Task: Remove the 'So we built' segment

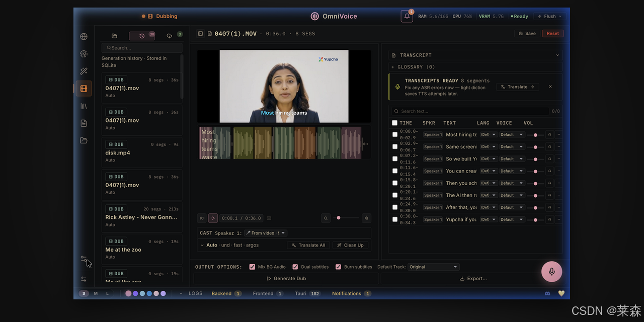Action: [558, 159]
